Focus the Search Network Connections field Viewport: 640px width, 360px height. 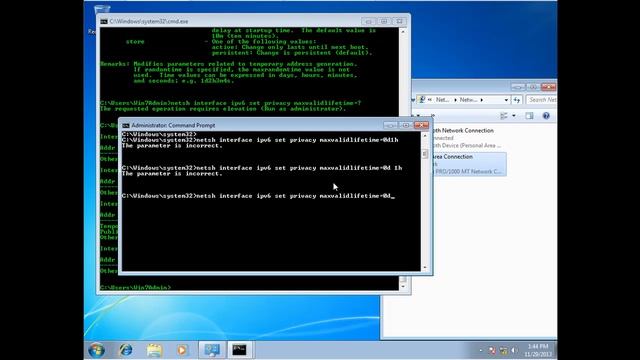tap(541, 100)
